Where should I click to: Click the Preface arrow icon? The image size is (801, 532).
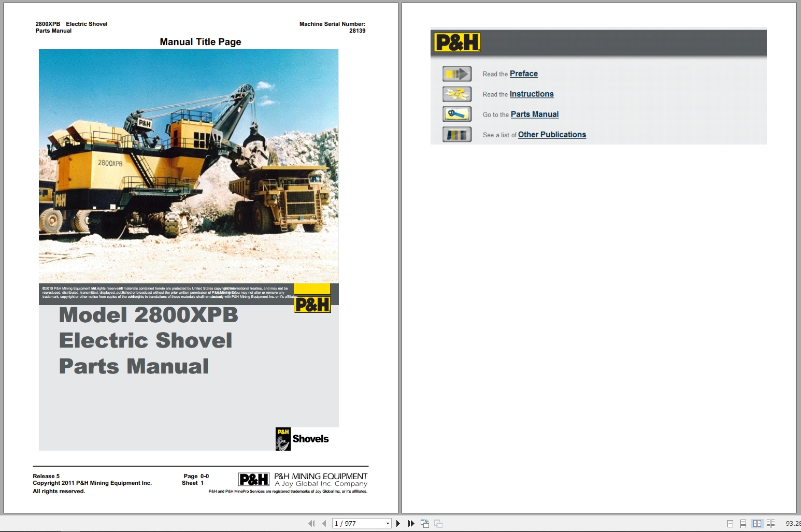click(x=456, y=74)
